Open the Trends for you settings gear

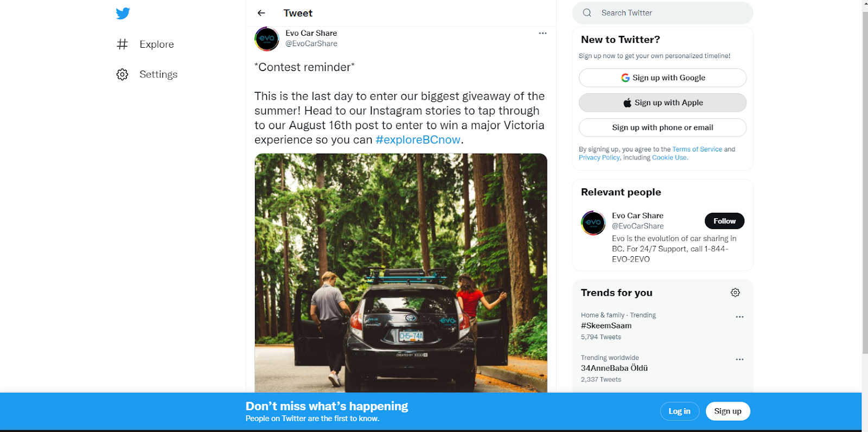tap(735, 293)
